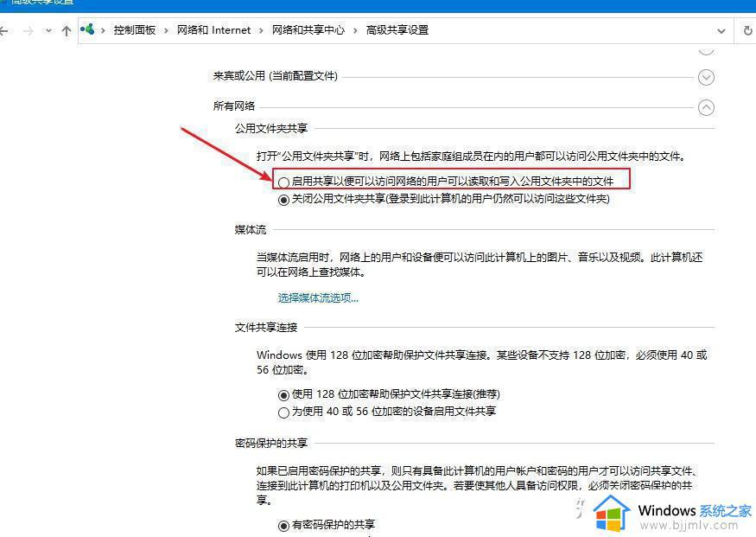Open the address bar history dropdown
The image size is (756, 537).
point(721,31)
